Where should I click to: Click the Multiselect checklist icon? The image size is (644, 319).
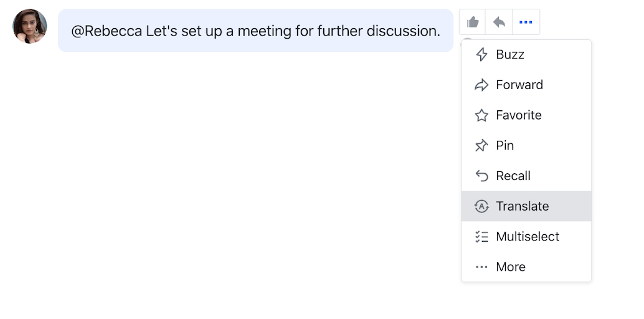[x=481, y=237]
